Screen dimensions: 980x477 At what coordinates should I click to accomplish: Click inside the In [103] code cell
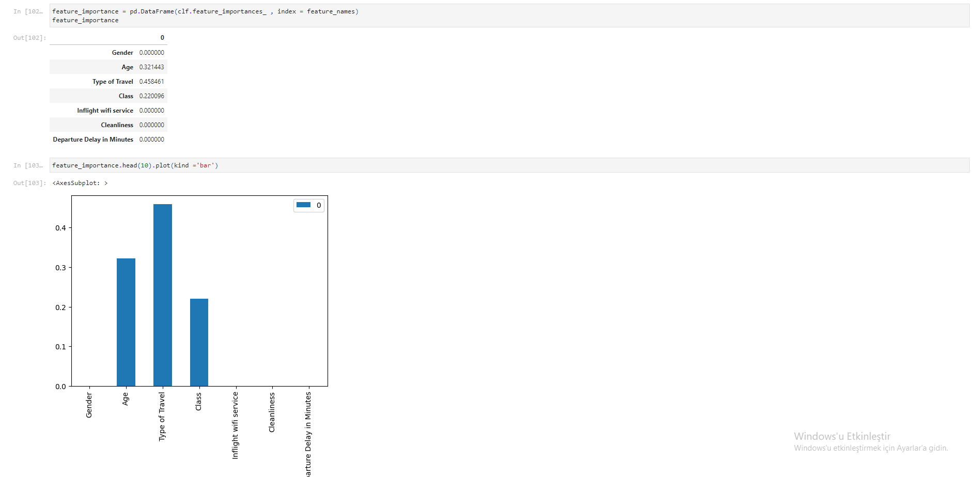click(x=155, y=165)
